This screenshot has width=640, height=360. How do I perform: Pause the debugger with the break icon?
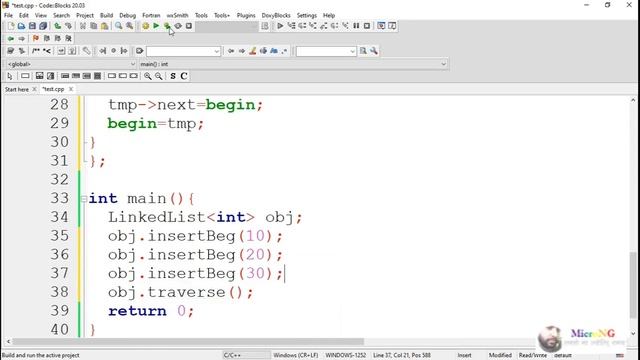point(356,26)
